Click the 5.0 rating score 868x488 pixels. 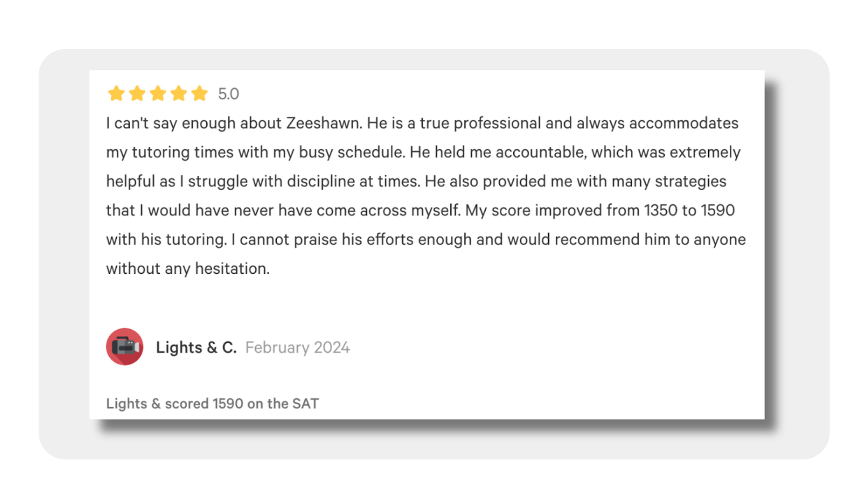click(229, 94)
